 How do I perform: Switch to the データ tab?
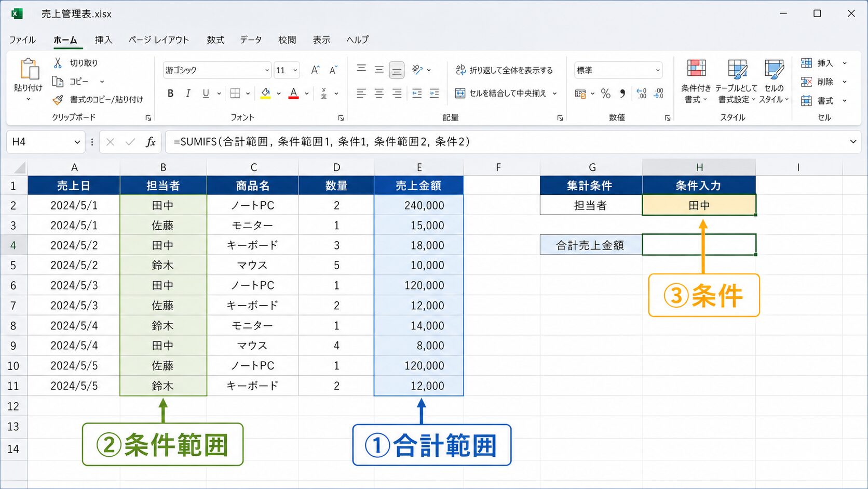point(251,39)
